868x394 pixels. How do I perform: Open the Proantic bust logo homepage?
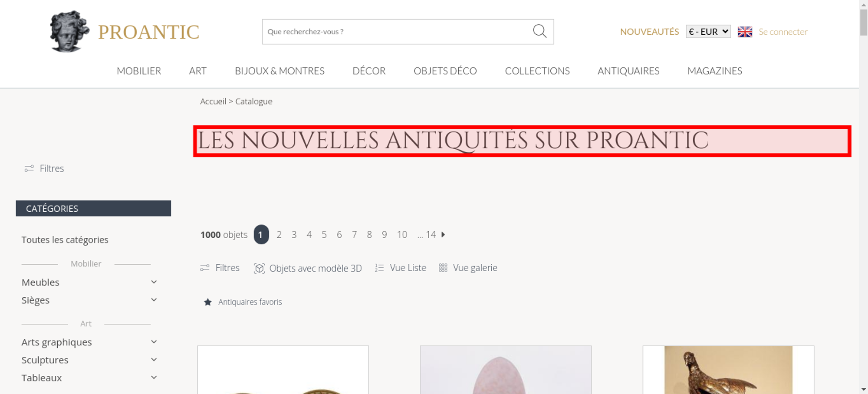[x=69, y=32]
